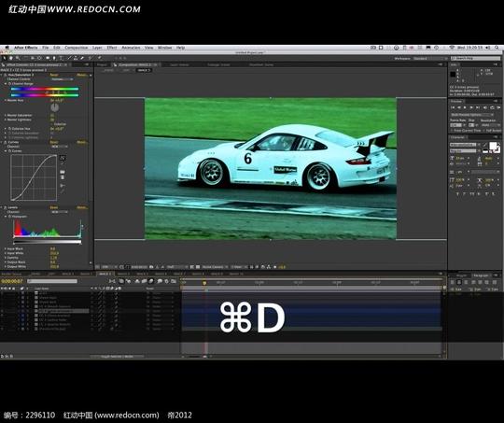Tick the Colorize checkbox in Hue/Saturation
Screen dimensions: 504x423
[x=51, y=124]
